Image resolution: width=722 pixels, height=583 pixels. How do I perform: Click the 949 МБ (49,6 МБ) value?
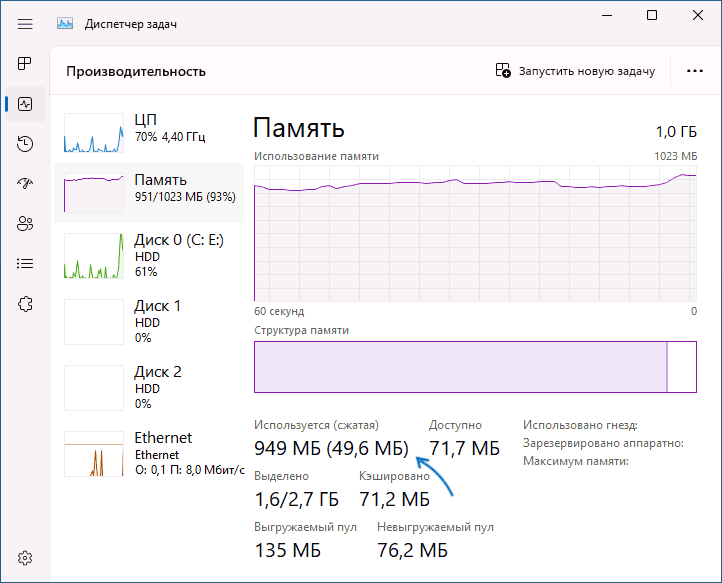click(331, 448)
